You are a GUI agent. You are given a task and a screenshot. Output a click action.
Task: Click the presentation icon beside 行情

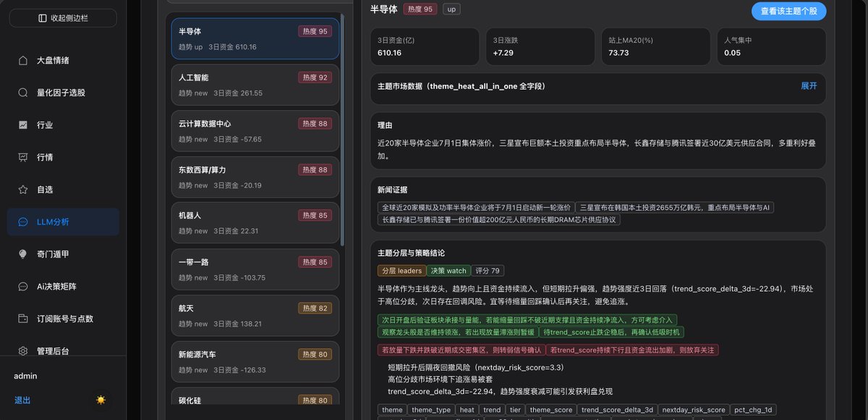pyautogui.click(x=23, y=157)
